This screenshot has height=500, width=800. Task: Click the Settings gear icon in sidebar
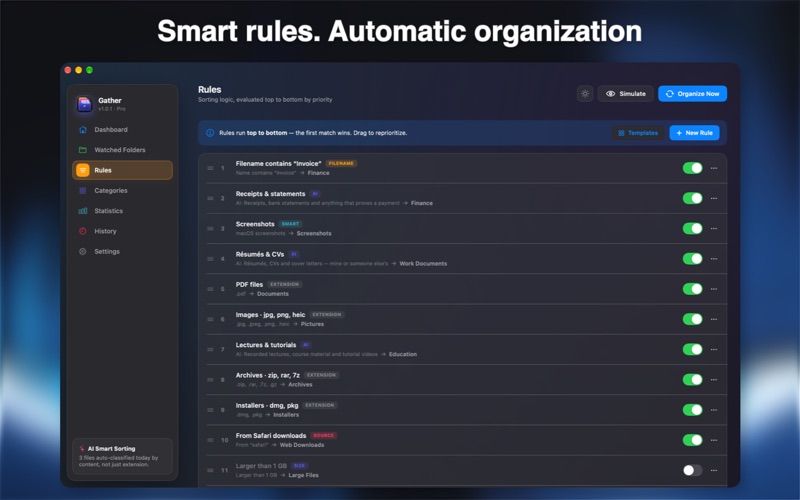coord(83,252)
